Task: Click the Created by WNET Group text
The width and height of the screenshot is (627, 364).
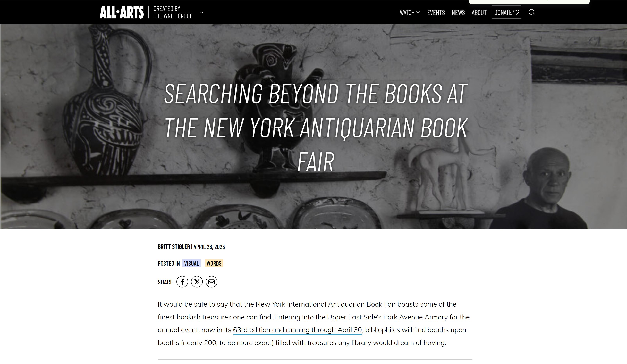Action: [173, 12]
